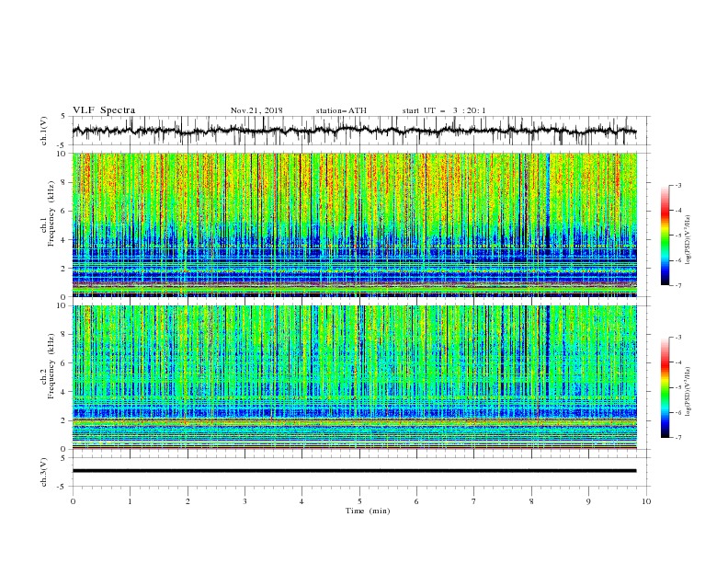Click the "2" kHz tick on ch.2 spectrogram axis
The width and height of the screenshot is (728, 563).
(x=63, y=420)
